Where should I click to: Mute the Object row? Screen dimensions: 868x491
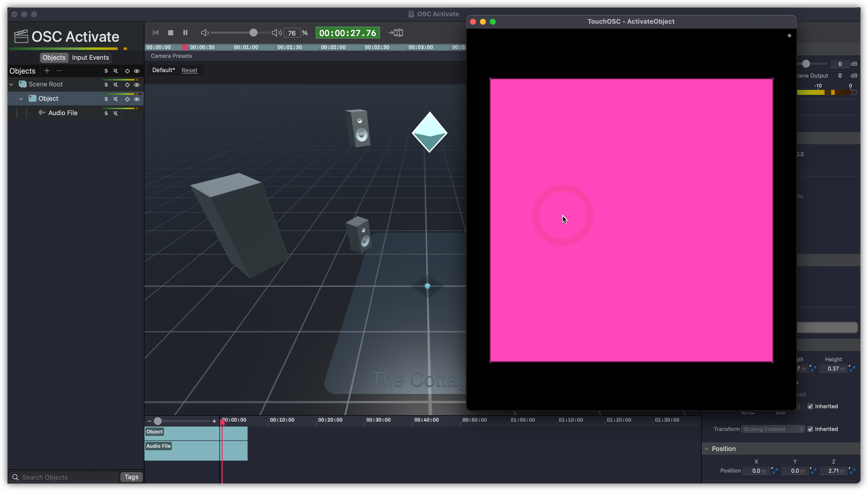coord(116,99)
